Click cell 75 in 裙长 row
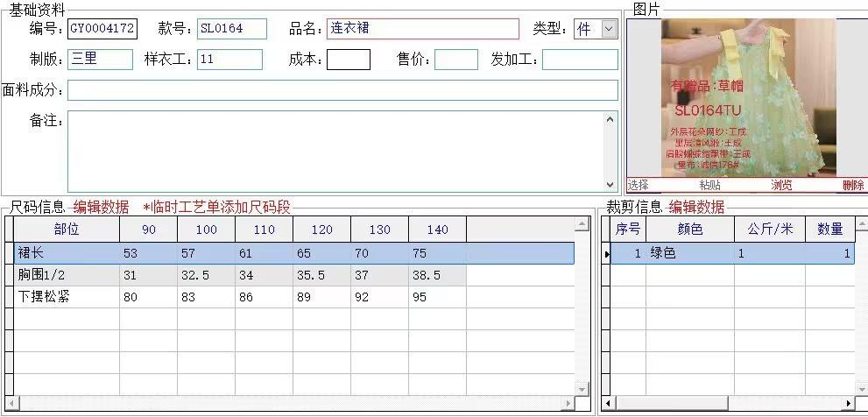 [437, 254]
